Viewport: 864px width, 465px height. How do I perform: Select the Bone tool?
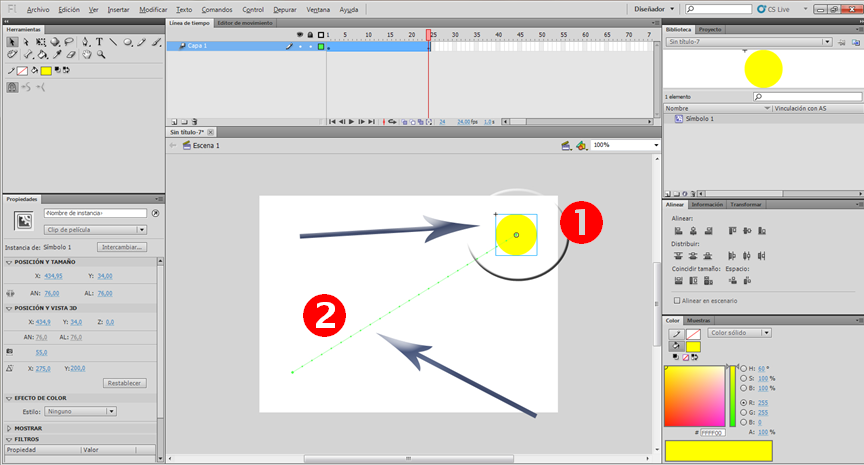28,54
